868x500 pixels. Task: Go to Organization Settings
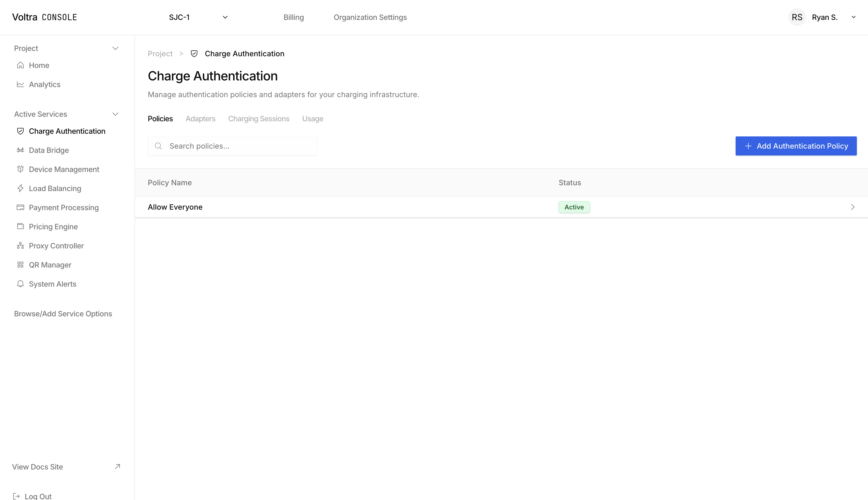pyautogui.click(x=370, y=17)
